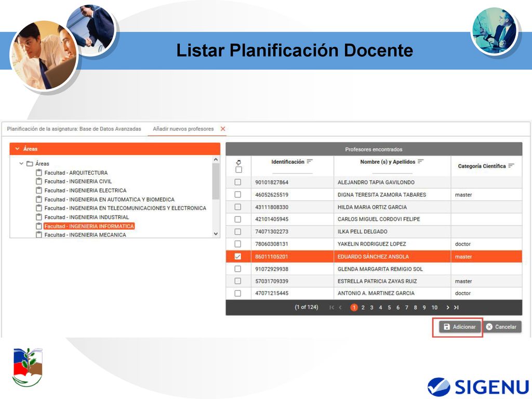
Task: Open page 3 in the paginator
Action: click(x=371, y=308)
